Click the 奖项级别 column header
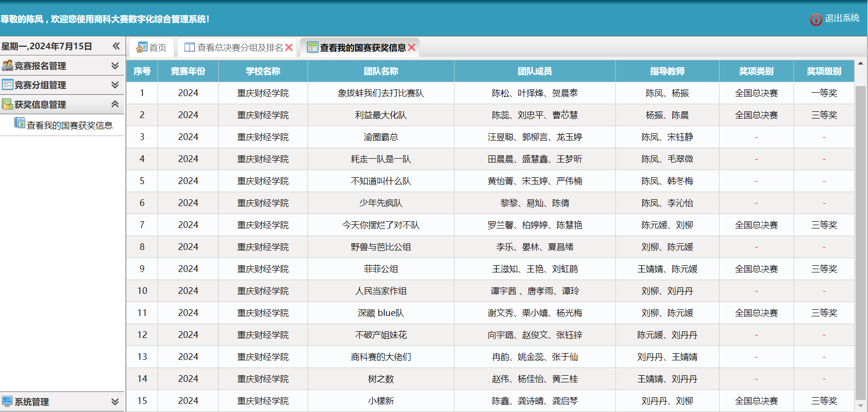The width and height of the screenshot is (868, 412). click(x=824, y=71)
